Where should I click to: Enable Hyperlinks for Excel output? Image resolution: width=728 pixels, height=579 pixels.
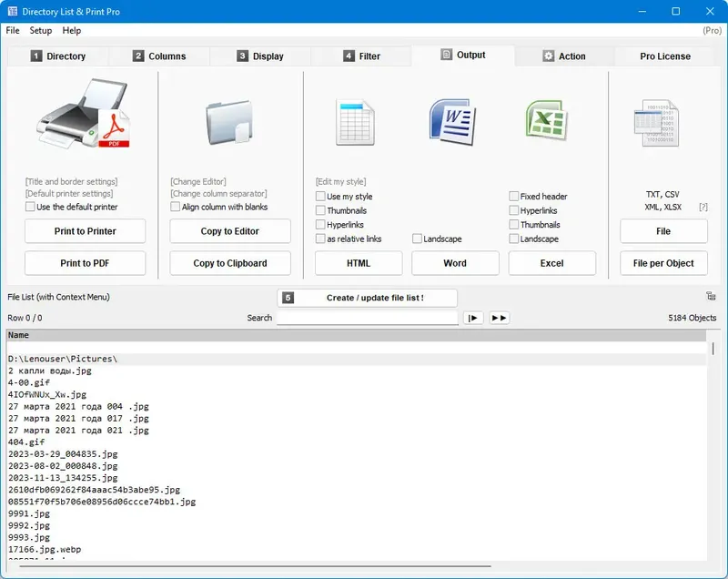tap(513, 210)
